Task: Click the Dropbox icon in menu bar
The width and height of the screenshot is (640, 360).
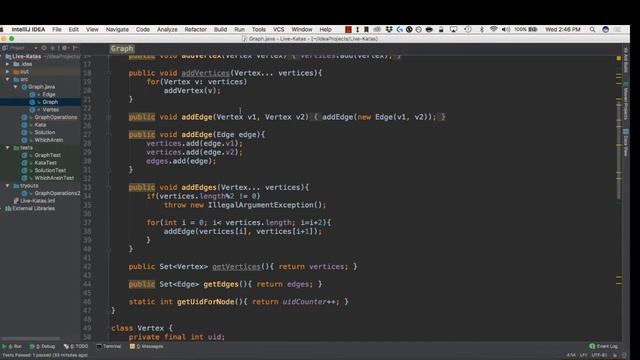Action: (x=389, y=29)
